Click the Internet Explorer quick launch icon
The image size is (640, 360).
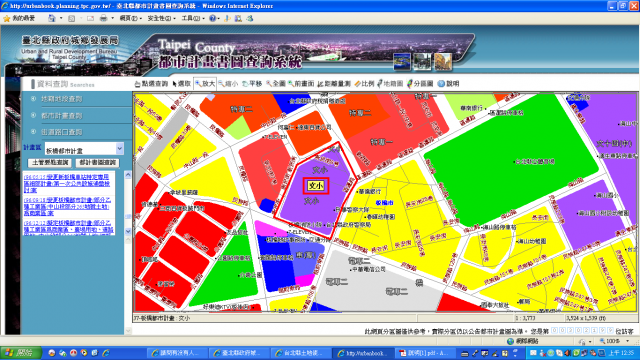click(106, 353)
